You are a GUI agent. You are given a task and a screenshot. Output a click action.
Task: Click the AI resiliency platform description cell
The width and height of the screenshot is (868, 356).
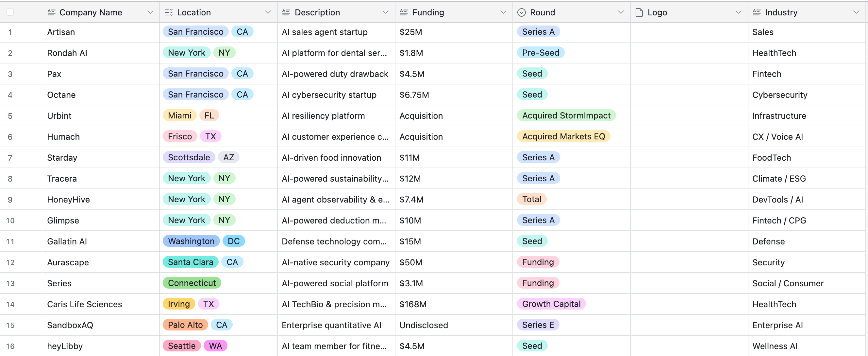coord(336,116)
